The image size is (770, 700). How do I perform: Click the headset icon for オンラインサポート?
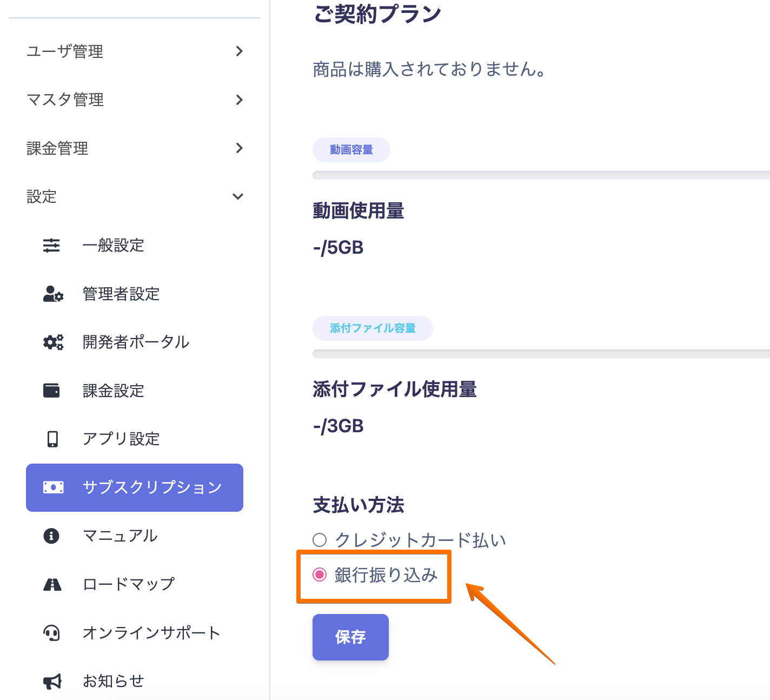tap(51, 632)
